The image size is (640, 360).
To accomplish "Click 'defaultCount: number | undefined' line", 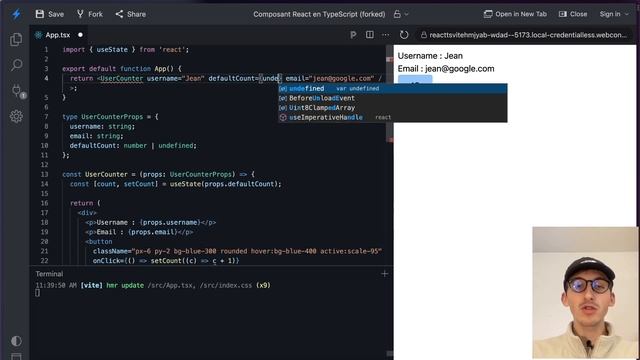I will 133,146.
